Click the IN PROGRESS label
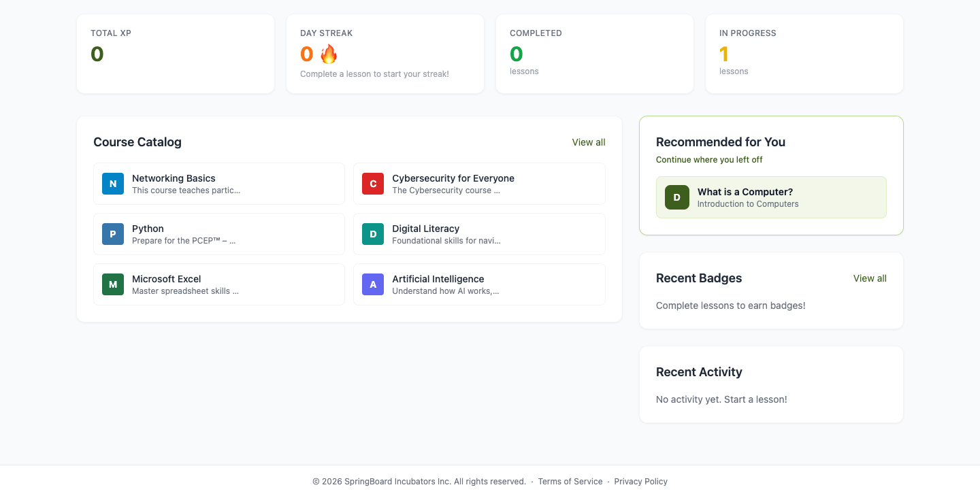 pyautogui.click(x=748, y=33)
